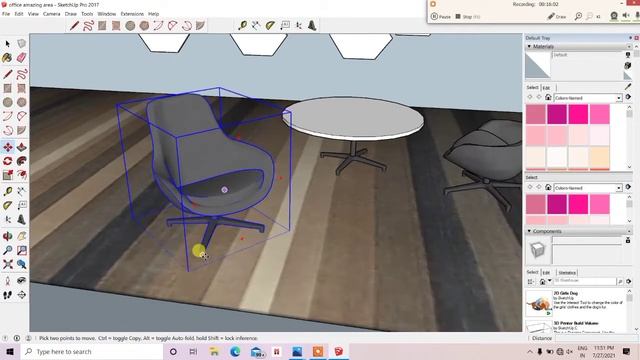Pick the magenta swatch in upper materials grid

pyautogui.click(x=557, y=114)
